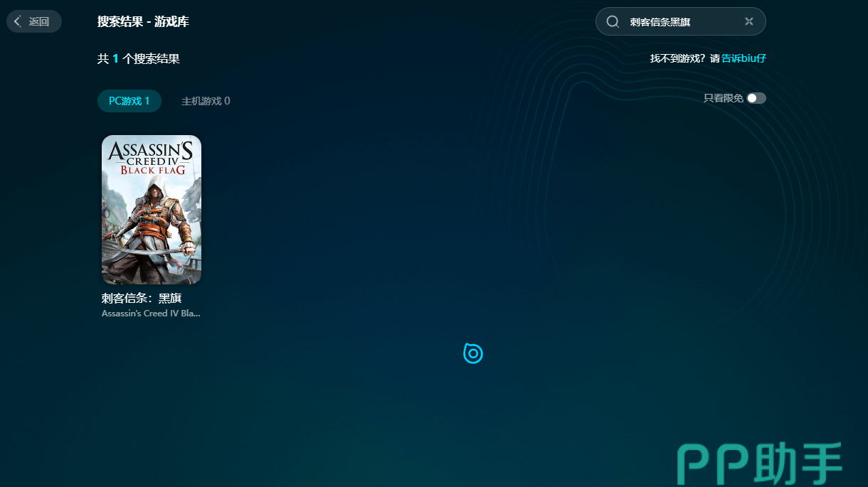Click the 找不到游戏？请 prompt text

coord(684,58)
